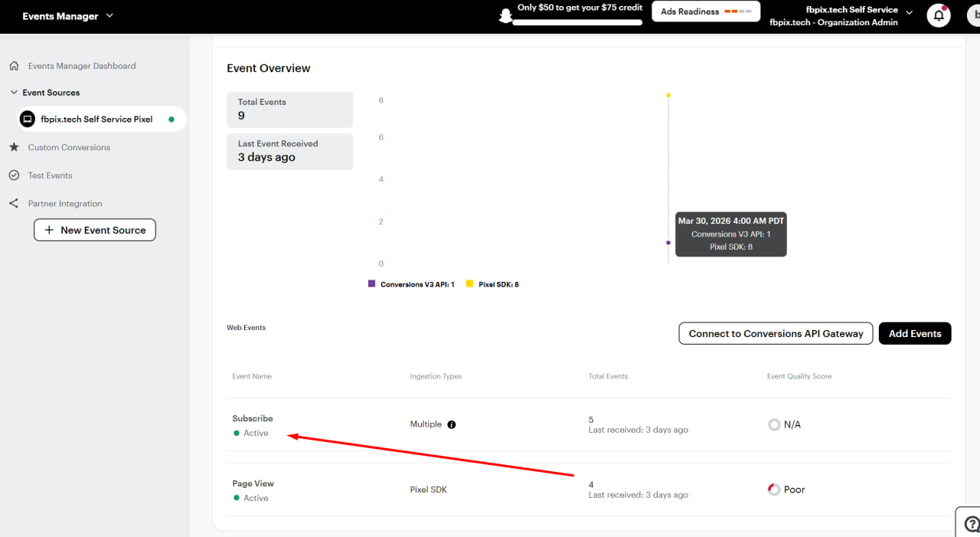Click the Poor quality score ring icon
This screenshot has width=980, height=537.
774,490
